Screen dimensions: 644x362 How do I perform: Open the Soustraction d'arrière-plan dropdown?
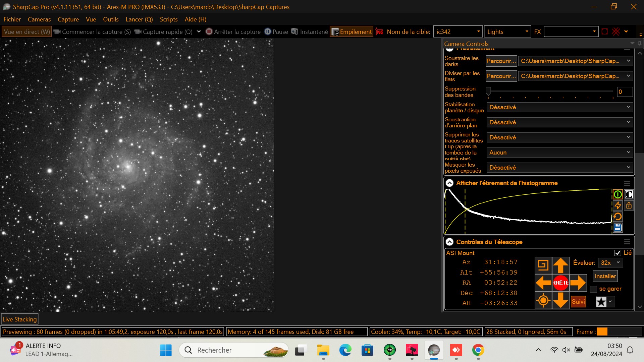click(559, 122)
